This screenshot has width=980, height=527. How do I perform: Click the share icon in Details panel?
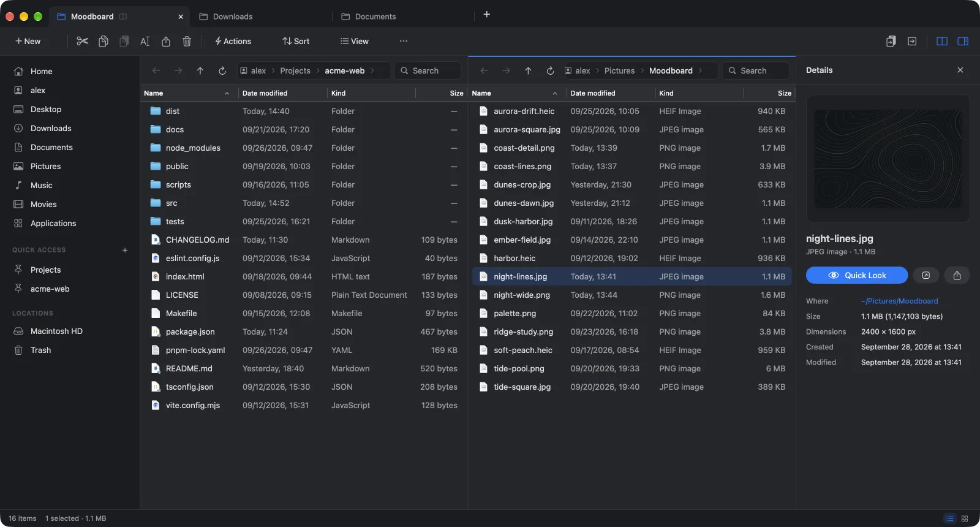coord(957,275)
